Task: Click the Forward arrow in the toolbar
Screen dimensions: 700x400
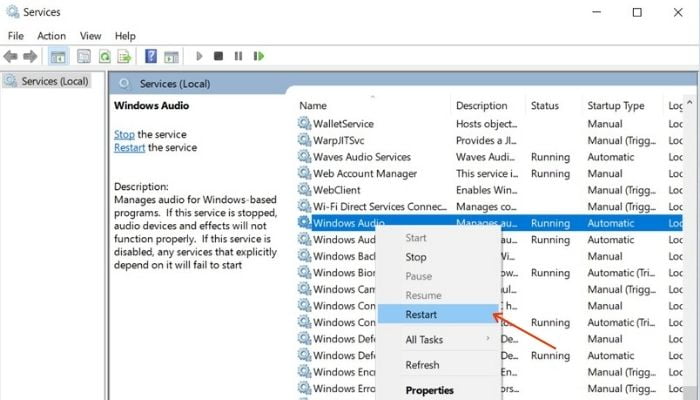Action: (x=30, y=56)
